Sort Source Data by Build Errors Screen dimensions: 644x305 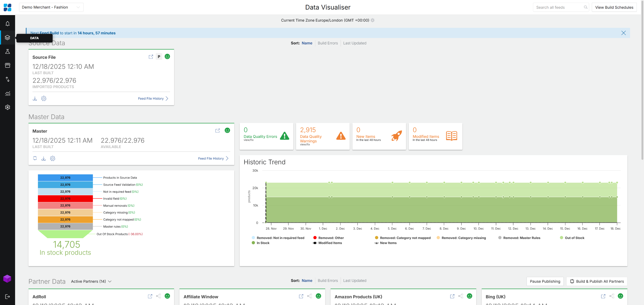pos(328,43)
